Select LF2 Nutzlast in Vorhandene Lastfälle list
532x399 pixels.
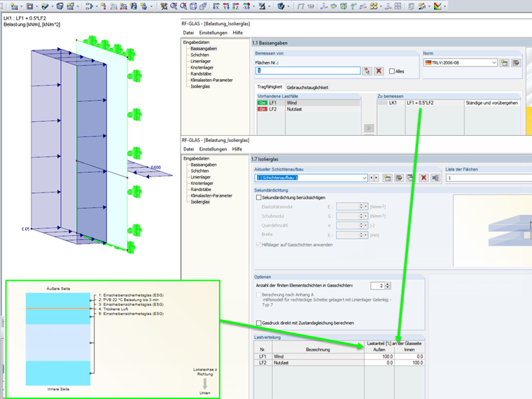coord(309,109)
